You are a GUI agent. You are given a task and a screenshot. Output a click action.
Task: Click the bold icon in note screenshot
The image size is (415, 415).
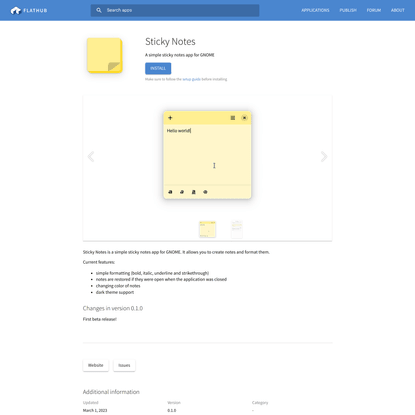(170, 192)
